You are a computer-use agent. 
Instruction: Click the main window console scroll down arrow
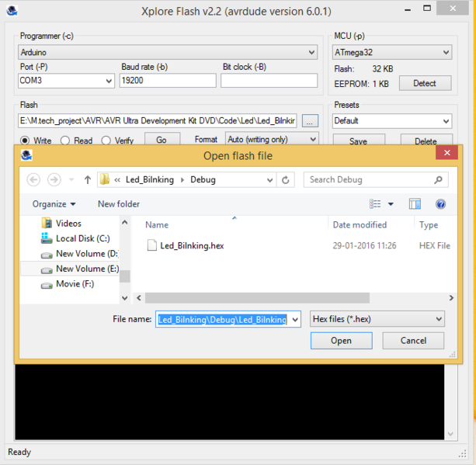tap(450, 434)
